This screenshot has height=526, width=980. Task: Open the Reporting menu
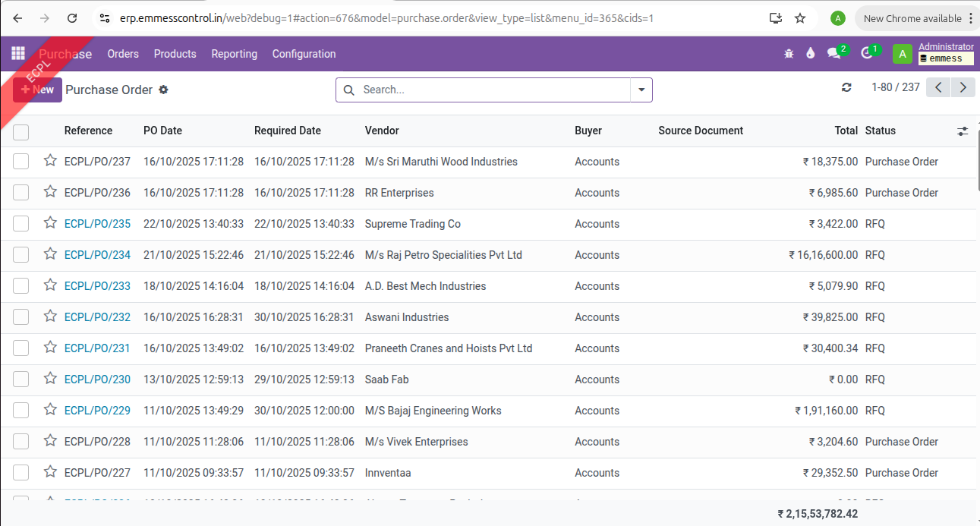click(234, 54)
